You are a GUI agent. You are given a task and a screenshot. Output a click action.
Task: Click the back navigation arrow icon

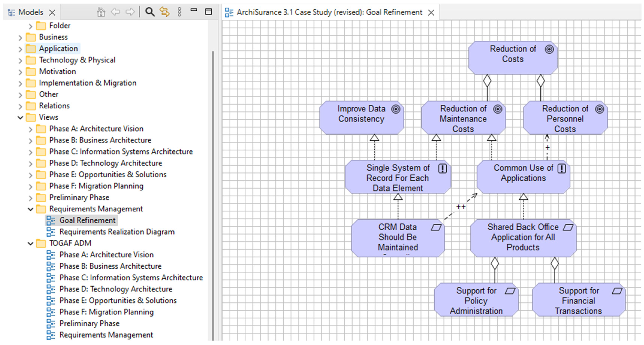coord(116,12)
